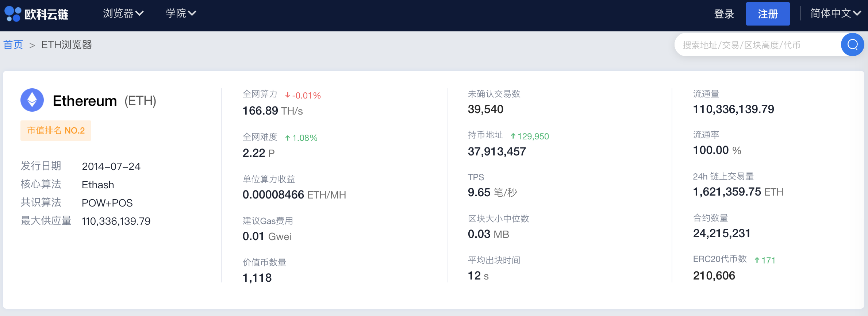Focus the address/transaction search field
Viewport: 868px width, 316px height.
[756, 45]
